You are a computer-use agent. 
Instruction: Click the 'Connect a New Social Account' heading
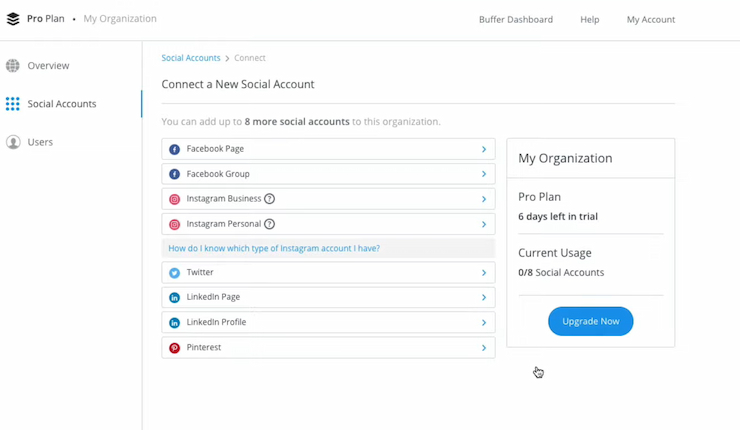pyautogui.click(x=238, y=84)
